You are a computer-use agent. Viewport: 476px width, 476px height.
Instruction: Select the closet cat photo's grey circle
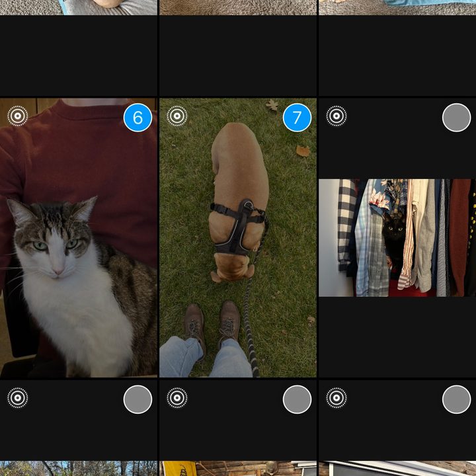(456, 118)
